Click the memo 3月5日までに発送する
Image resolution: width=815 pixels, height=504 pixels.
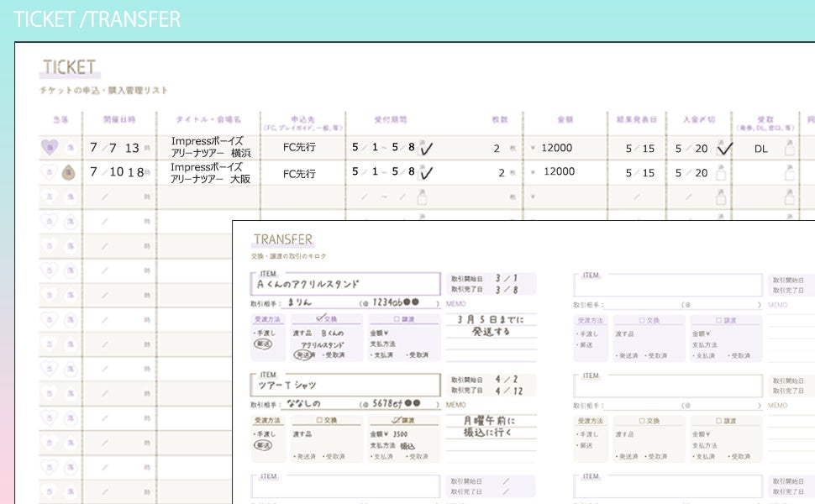click(491, 325)
